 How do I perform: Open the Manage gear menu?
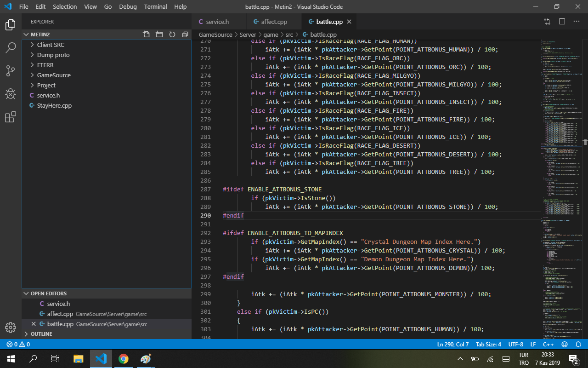[x=11, y=327]
